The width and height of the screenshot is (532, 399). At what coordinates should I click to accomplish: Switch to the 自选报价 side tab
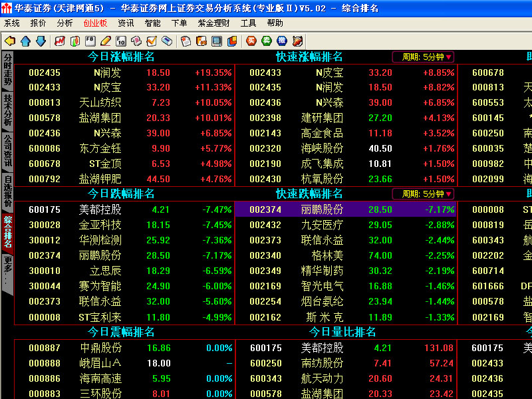(7, 192)
